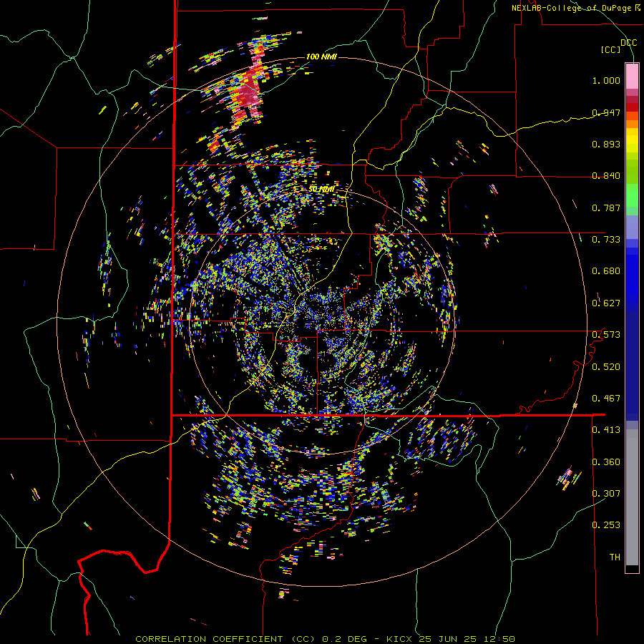This screenshot has height=644, width=644.
Task: Select the 0.520 legend value
Action: 606,367
